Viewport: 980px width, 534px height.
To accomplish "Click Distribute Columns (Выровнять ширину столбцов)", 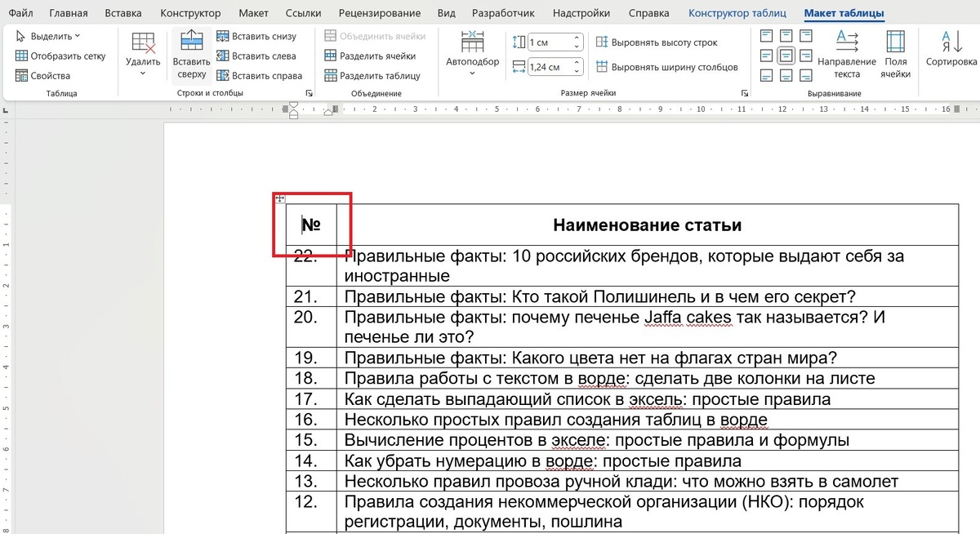I will point(666,67).
